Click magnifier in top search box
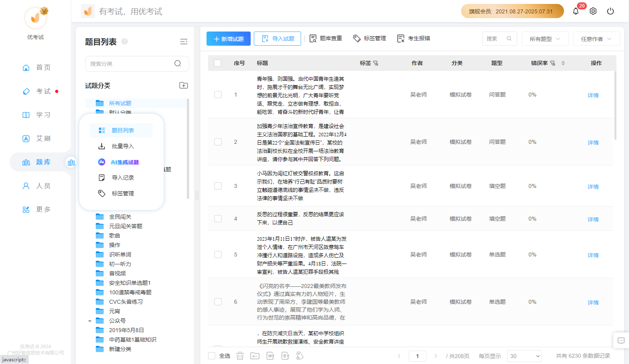 click(509, 39)
